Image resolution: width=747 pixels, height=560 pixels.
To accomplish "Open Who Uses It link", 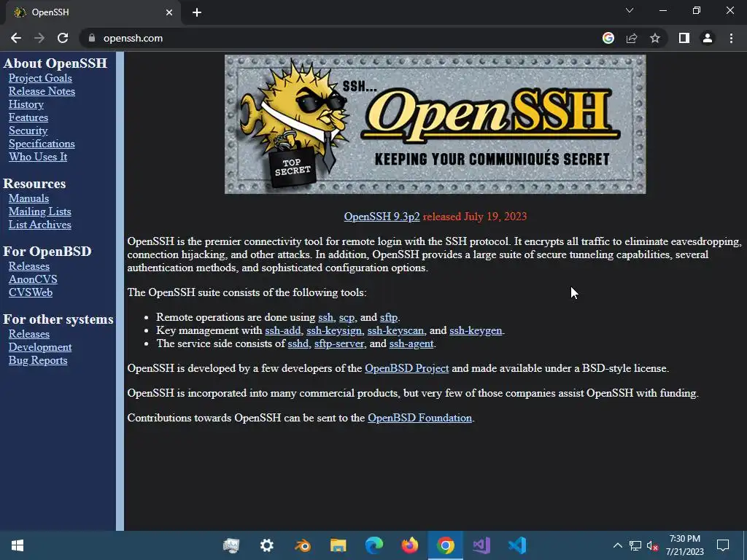I will (38, 157).
